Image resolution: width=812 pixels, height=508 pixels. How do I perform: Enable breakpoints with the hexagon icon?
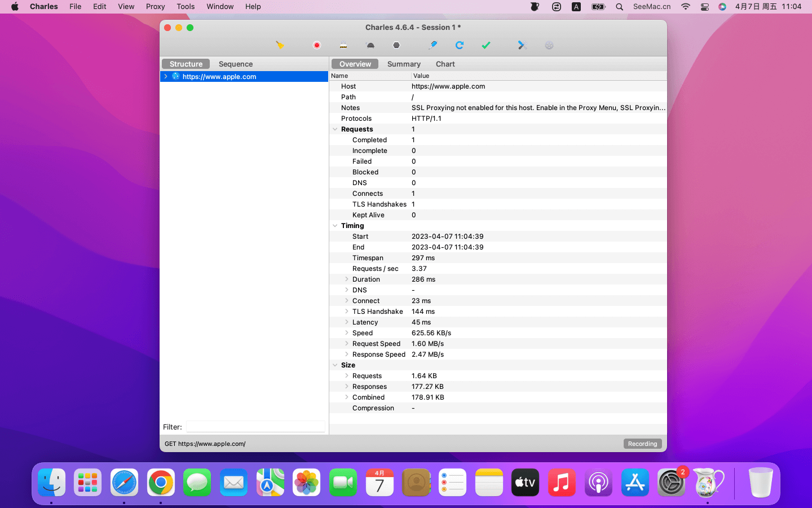(396, 45)
